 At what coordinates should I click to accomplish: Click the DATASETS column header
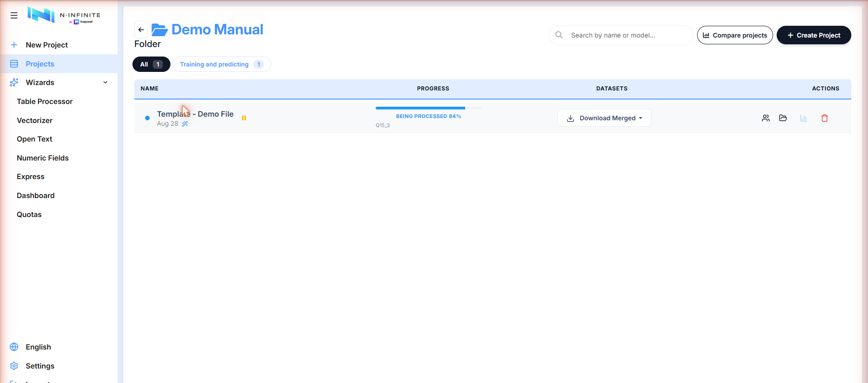click(x=612, y=89)
